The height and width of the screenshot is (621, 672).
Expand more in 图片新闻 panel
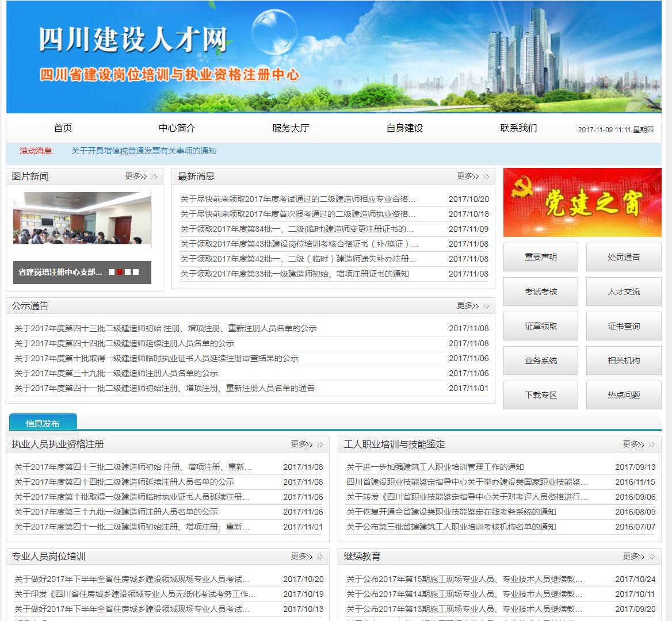coord(140,177)
